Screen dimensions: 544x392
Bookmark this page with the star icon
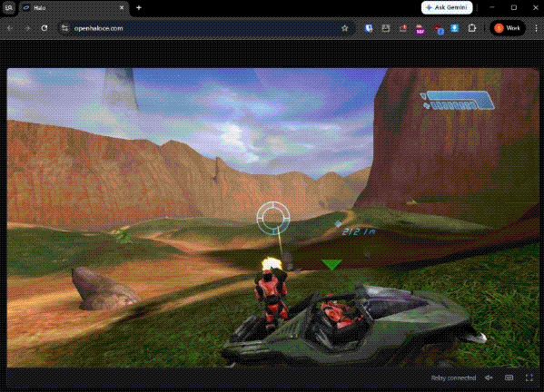(x=344, y=28)
